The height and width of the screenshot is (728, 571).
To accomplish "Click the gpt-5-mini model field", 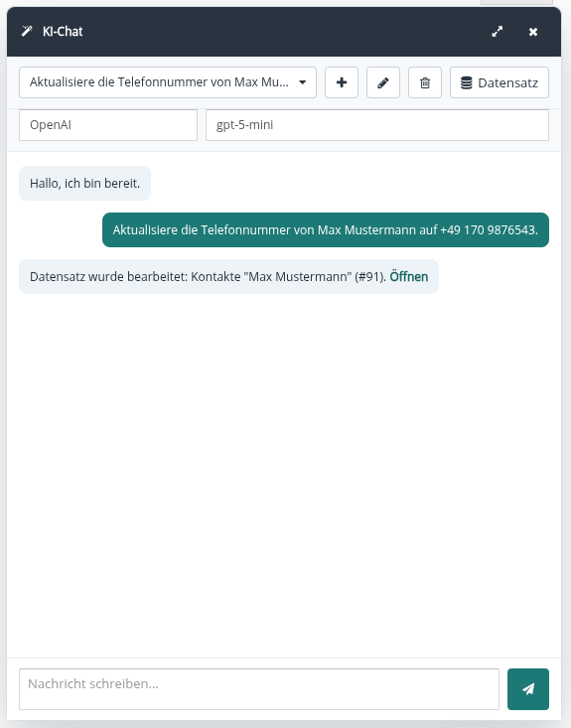I will pyautogui.click(x=377, y=125).
